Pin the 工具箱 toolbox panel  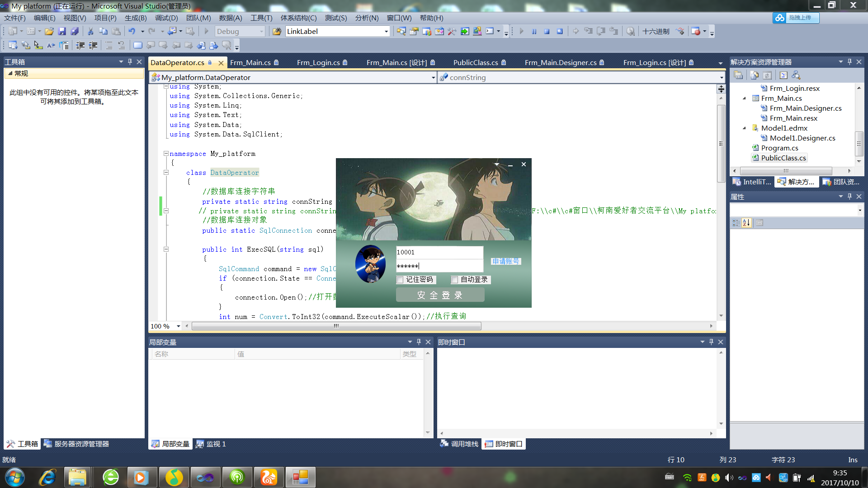(130, 62)
